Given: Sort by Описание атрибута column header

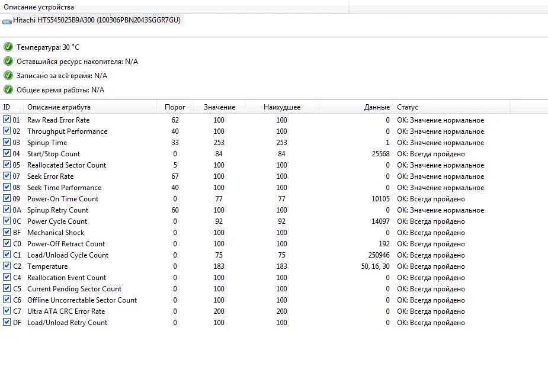Looking at the screenshot, I should coord(90,107).
